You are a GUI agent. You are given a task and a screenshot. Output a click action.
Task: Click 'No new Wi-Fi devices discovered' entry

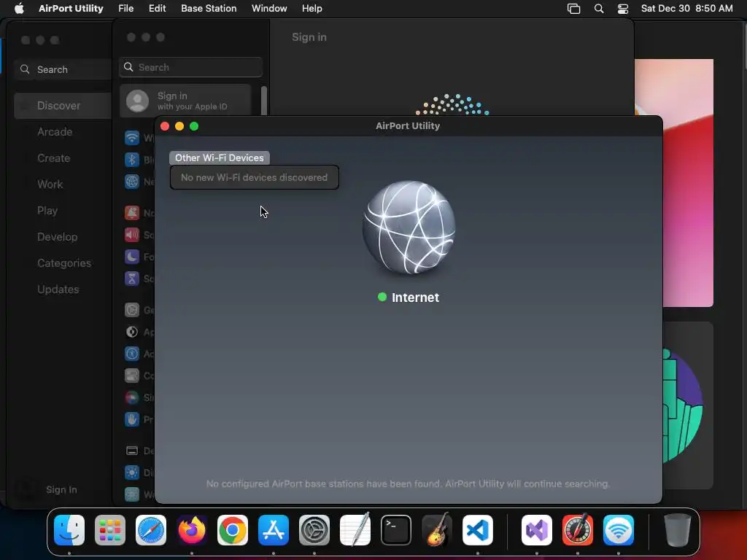(255, 177)
